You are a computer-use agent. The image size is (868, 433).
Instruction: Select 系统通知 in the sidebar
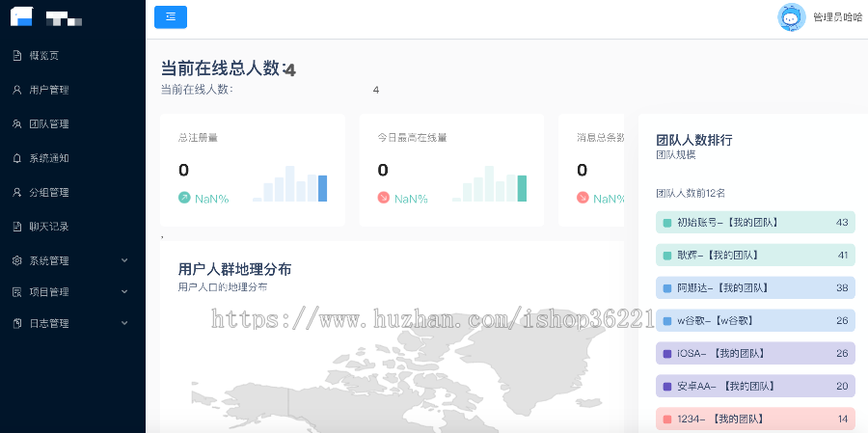click(x=49, y=158)
